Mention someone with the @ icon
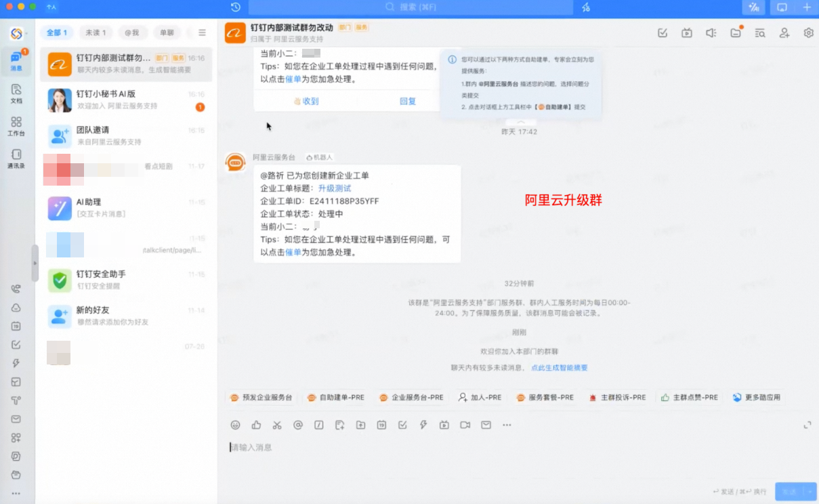 (298, 425)
